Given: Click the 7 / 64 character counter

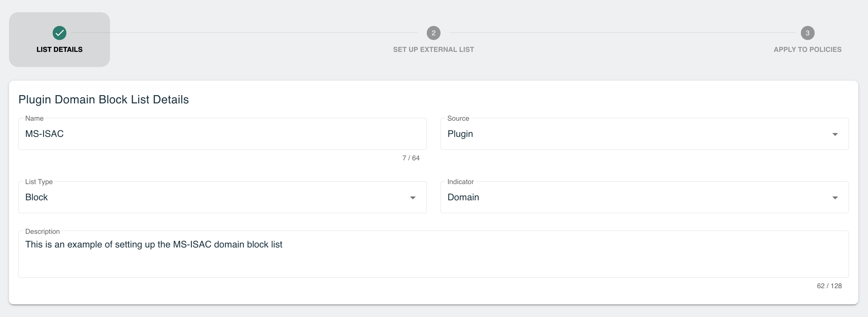Looking at the screenshot, I should coord(411,158).
